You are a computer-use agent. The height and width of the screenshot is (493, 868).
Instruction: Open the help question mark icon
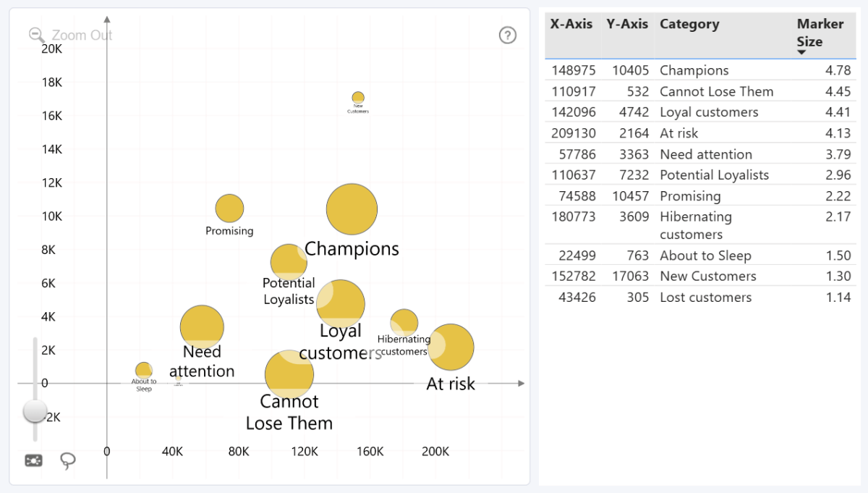click(508, 35)
